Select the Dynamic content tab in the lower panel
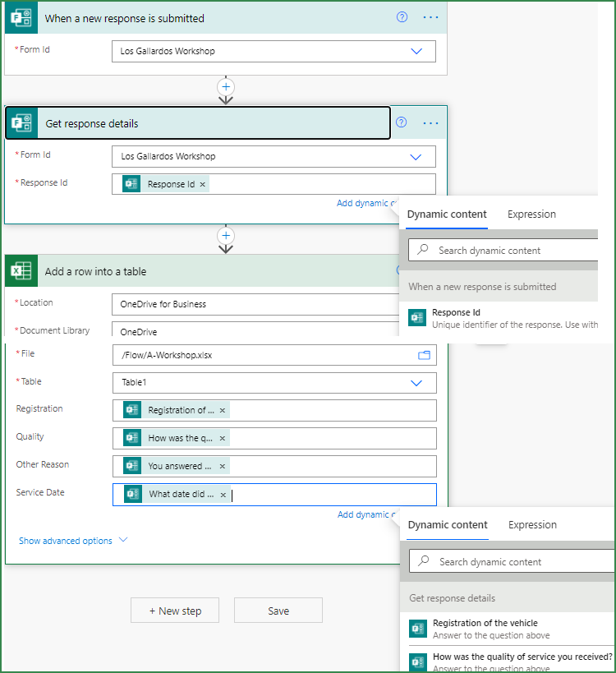 click(448, 525)
